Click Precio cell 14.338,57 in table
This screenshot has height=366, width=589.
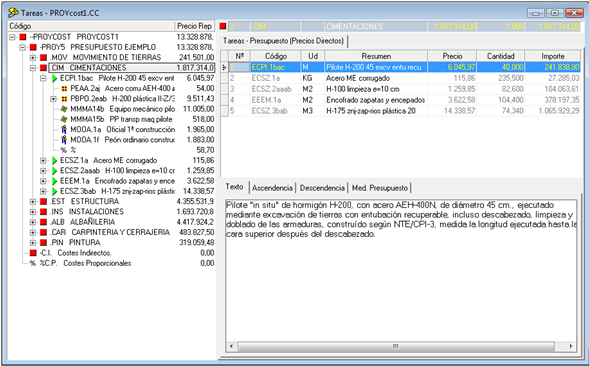452,111
